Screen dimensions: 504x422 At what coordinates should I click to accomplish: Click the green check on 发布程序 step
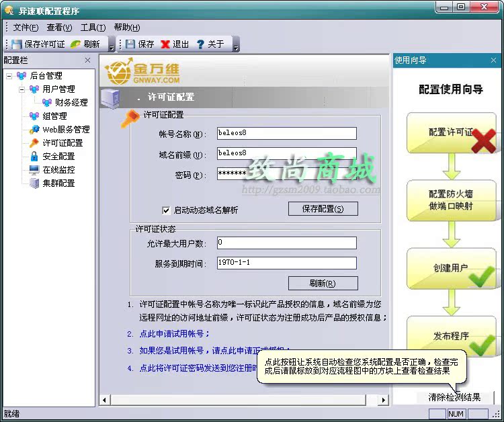481,345
